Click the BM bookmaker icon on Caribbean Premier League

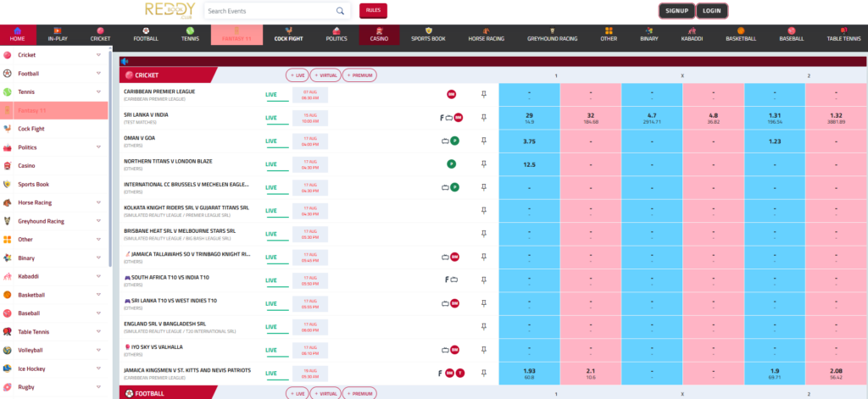point(451,95)
